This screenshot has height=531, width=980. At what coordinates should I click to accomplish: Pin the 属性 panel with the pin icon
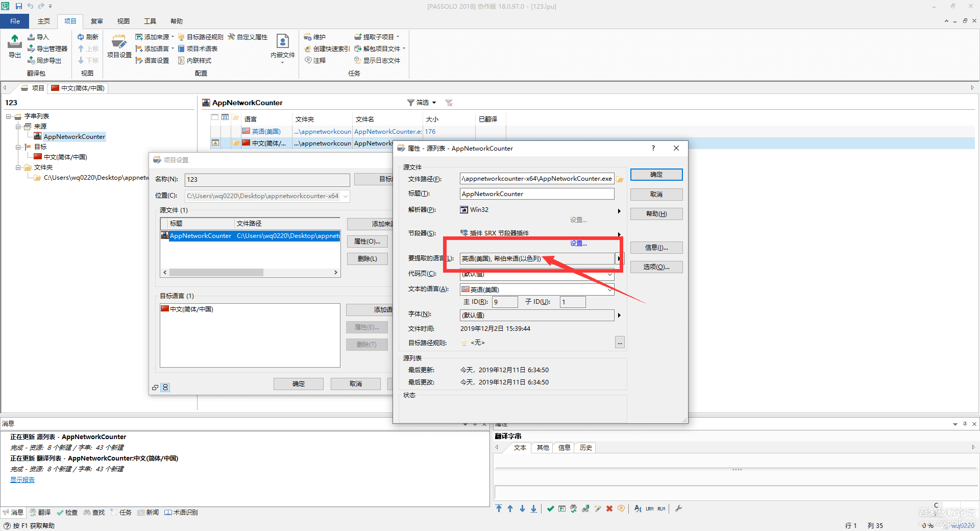965,424
